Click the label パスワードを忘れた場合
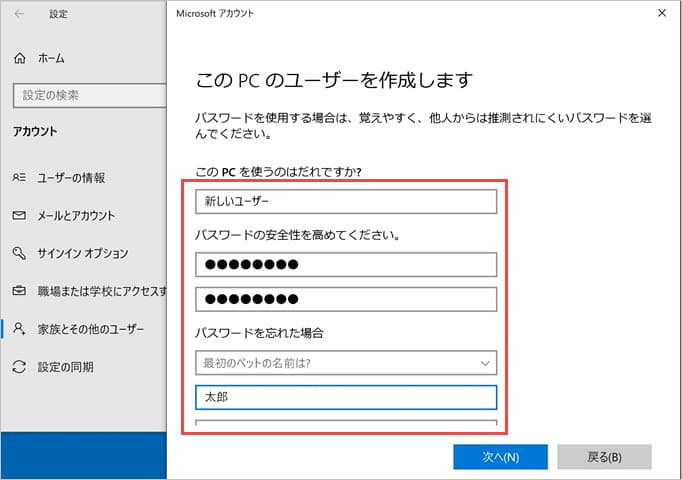Image resolution: width=682 pixels, height=480 pixels. 259,333
